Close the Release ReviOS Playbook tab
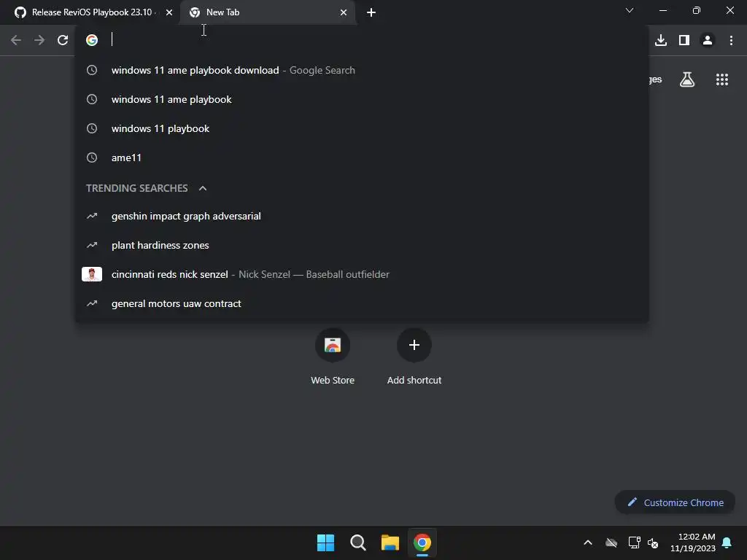Viewport: 747px width, 560px height. [x=169, y=12]
